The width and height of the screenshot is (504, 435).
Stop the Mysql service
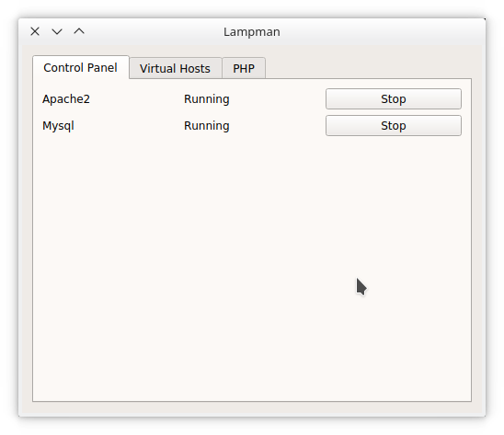pyautogui.click(x=394, y=126)
